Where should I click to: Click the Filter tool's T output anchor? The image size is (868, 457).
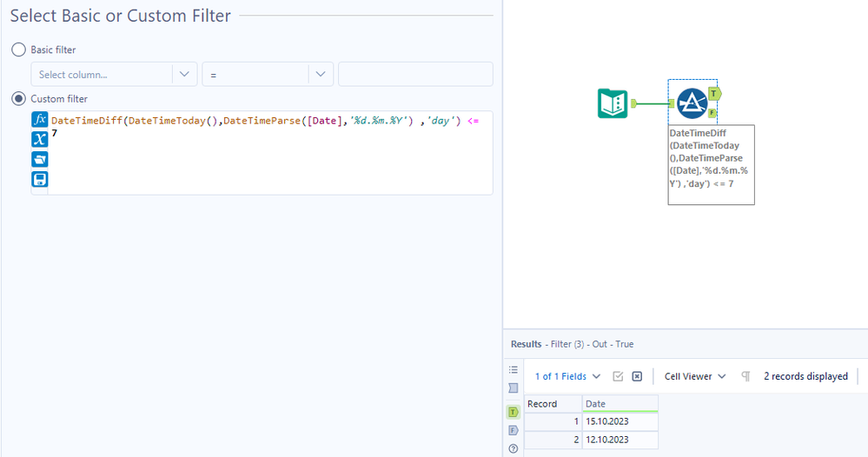[x=715, y=94]
